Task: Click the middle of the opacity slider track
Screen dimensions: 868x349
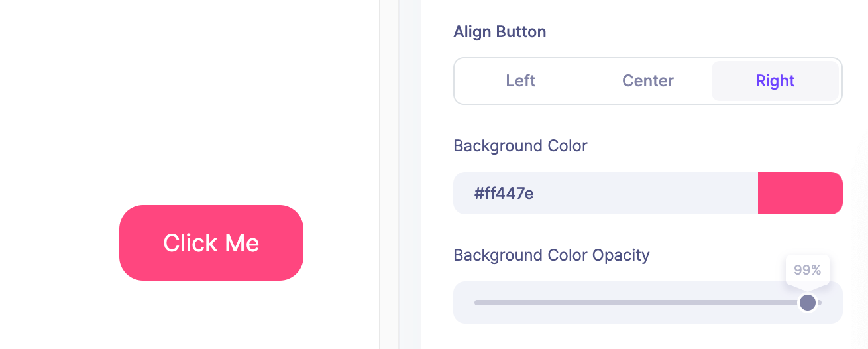Action: tap(637, 303)
